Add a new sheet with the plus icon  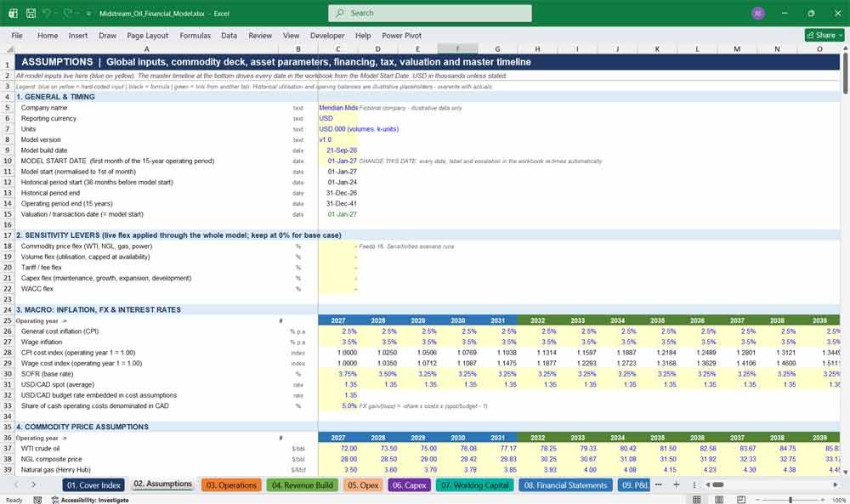(676, 484)
